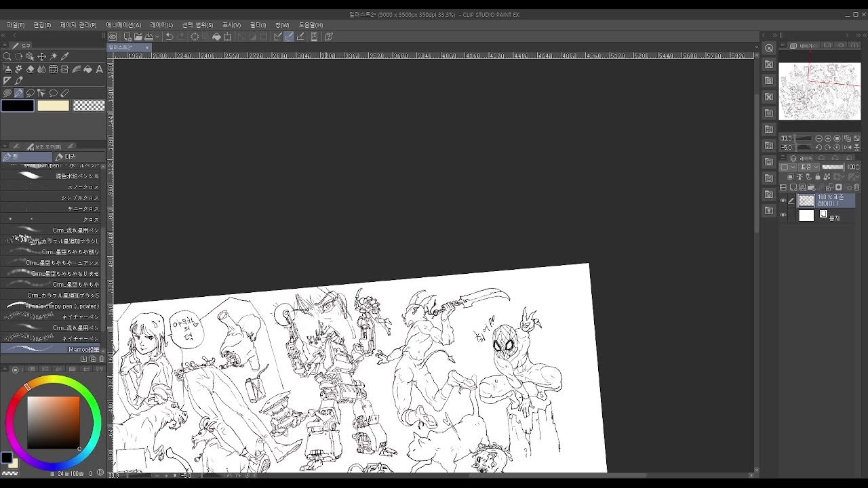Screen dimensions: 868x488
Task: Select the Zoom magnifier tool
Action: pos(7,57)
